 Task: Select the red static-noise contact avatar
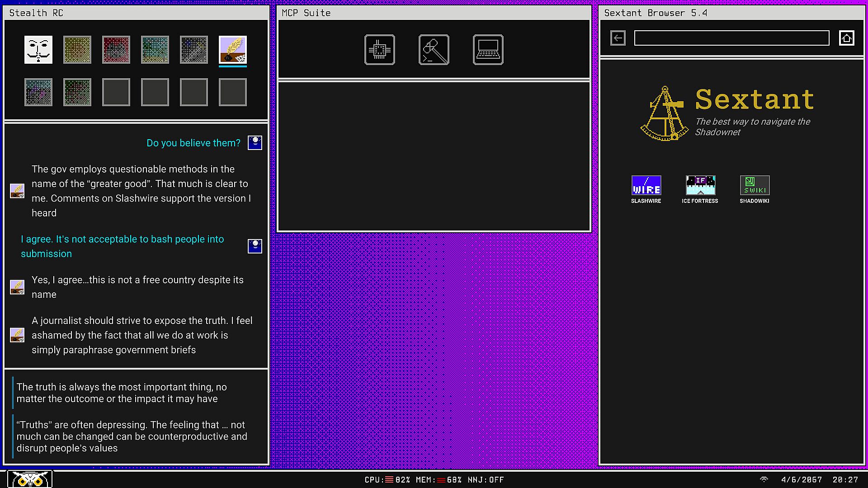(116, 50)
